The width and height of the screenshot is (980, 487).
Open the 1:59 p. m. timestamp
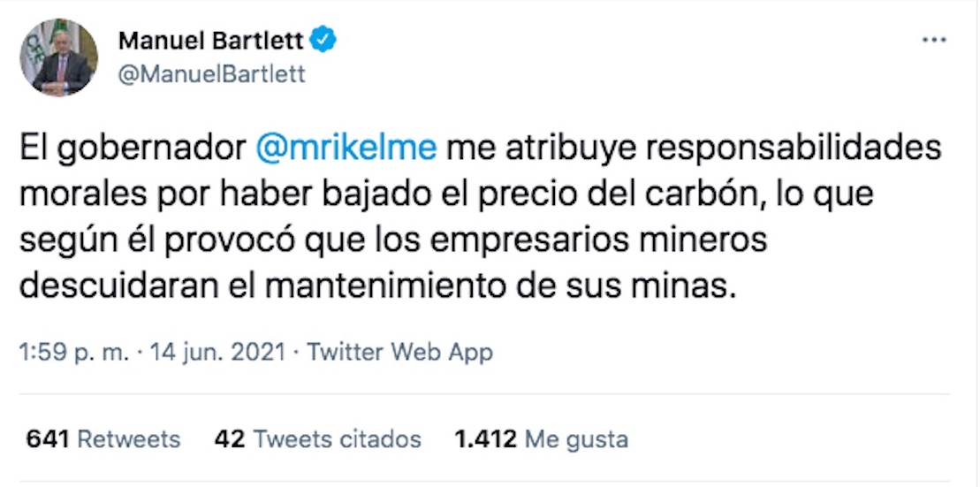74,353
